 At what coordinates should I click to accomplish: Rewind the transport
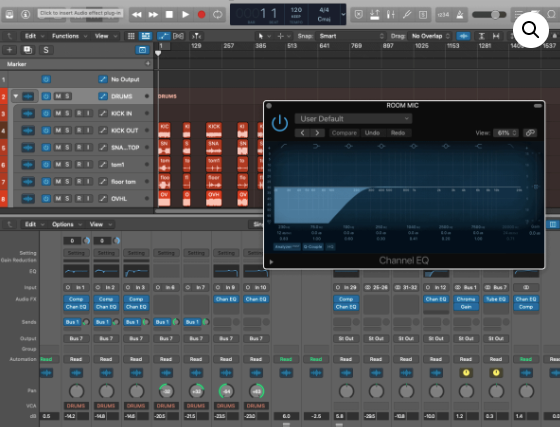(x=136, y=15)
